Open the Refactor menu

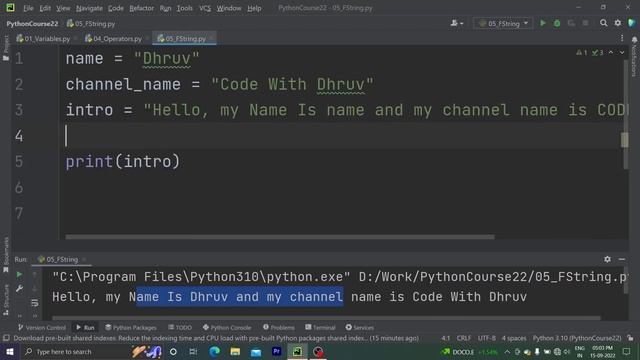tap(141, 8)
